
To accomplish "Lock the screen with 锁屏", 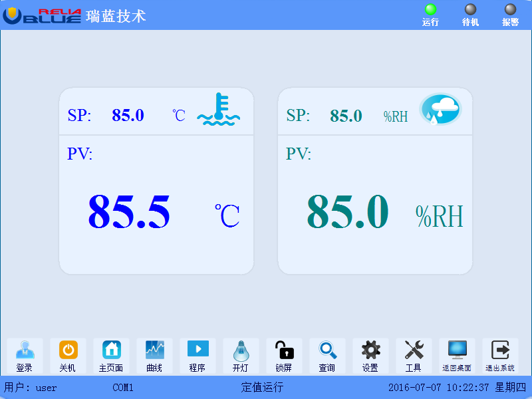I will [285, 356].
